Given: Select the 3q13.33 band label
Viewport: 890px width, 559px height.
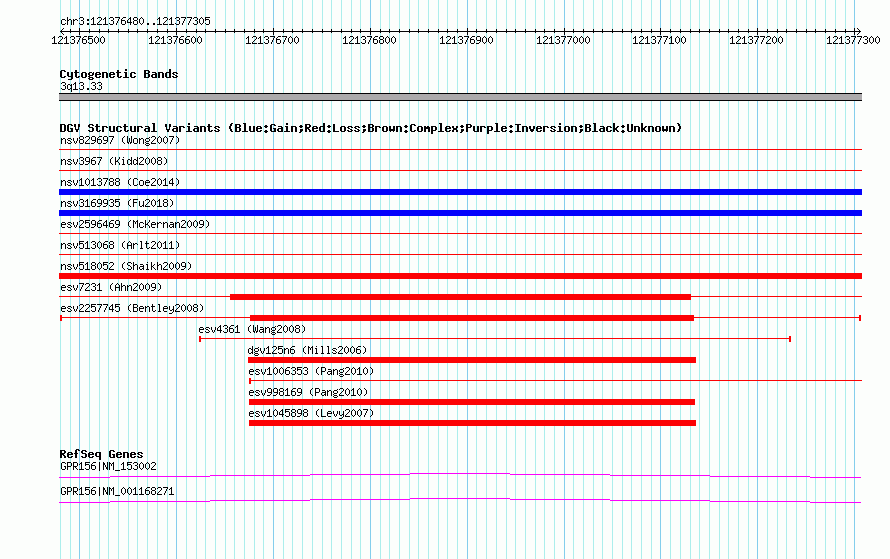Looking at the screenshot, I should click(81, 86).
